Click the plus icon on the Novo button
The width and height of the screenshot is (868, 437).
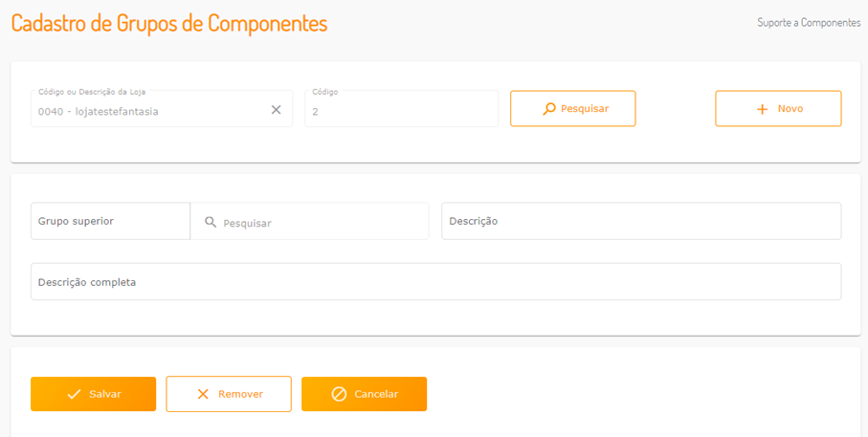coord(762,109)
